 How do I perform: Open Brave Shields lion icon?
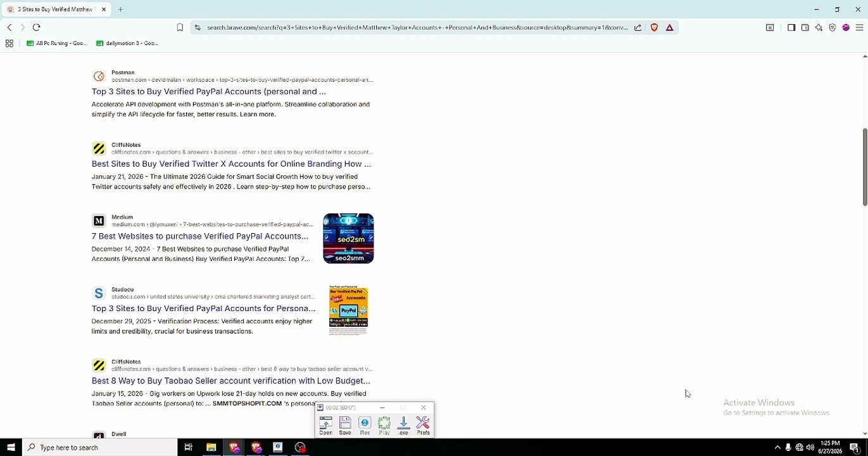[654, 27]
